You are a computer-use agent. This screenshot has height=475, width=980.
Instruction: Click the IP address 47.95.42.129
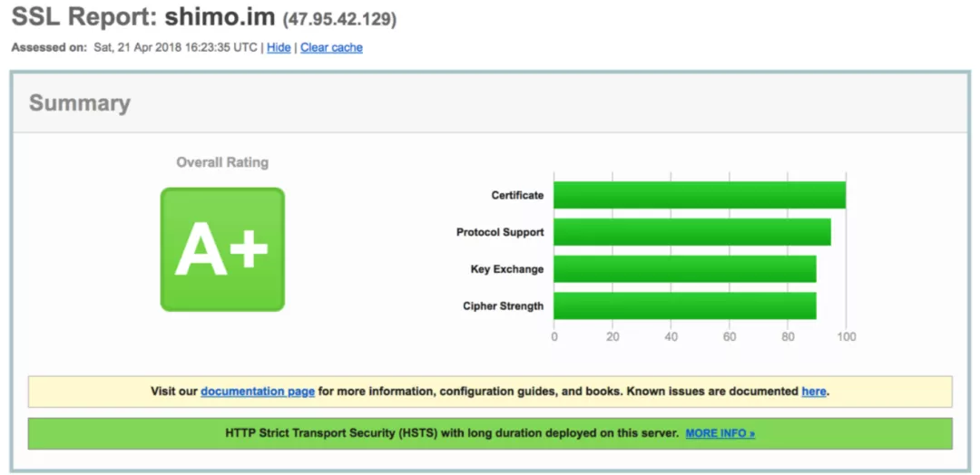tap(340, 19)
